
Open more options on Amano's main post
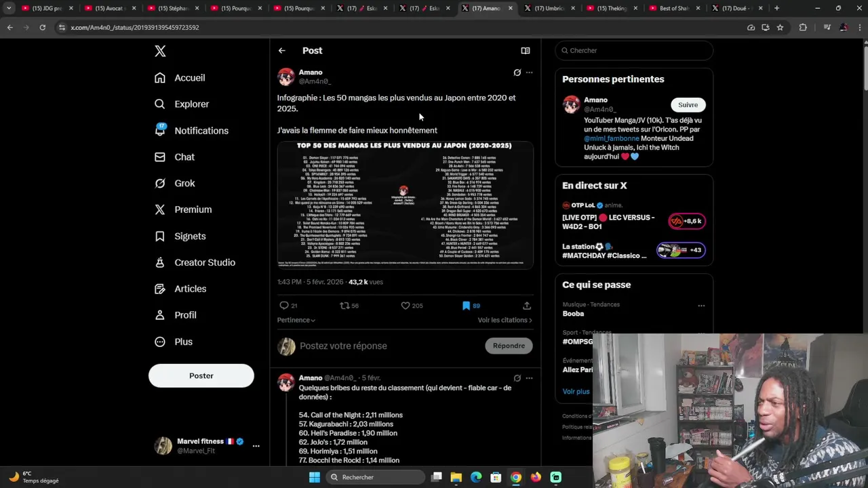(x=529, y=73)
